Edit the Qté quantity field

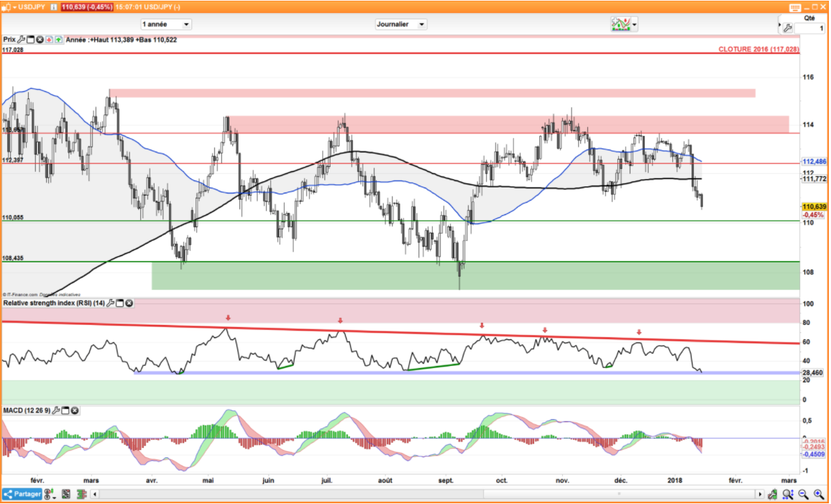810,28
